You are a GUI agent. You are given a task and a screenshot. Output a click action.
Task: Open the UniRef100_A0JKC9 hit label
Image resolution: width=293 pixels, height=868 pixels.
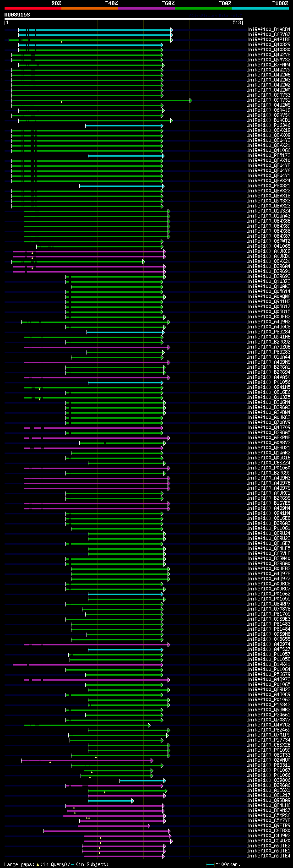point(268,251)
